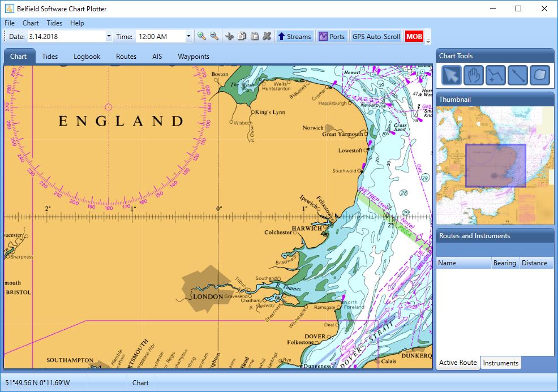This screenshot has width=558, height=392.
Task: Zoom out of the chart
Action: (x=214, y=36)
